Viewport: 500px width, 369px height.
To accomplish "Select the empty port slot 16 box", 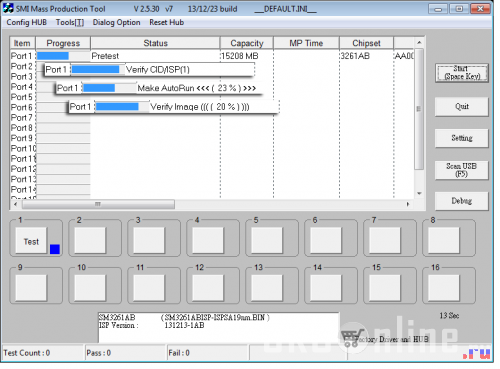I will [x=444, y=288].
